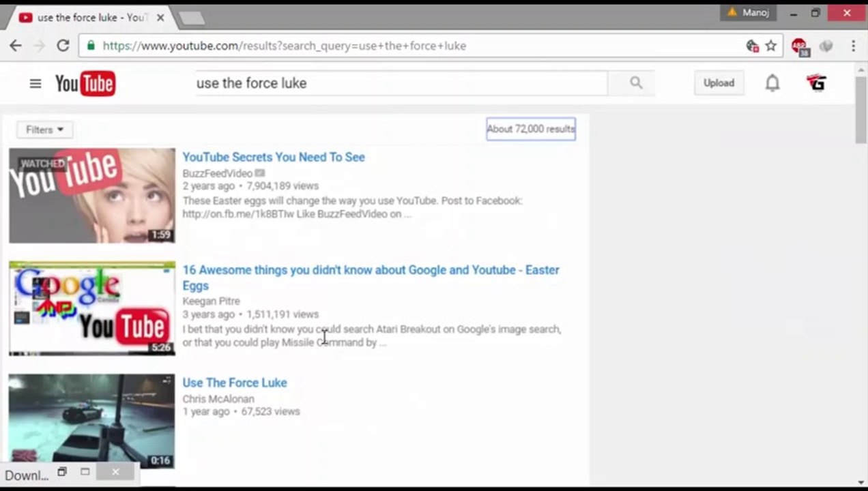
Task: Close the 'use the force luke' tab
Action: tap(160, 18)
